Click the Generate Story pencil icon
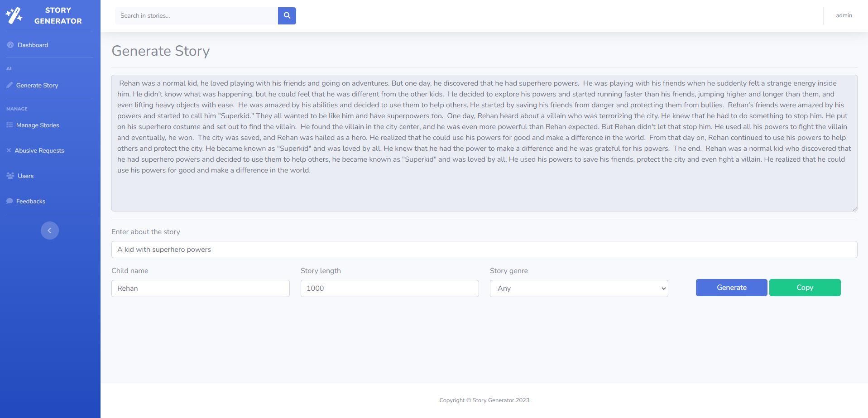 click(x=10, y=85)
